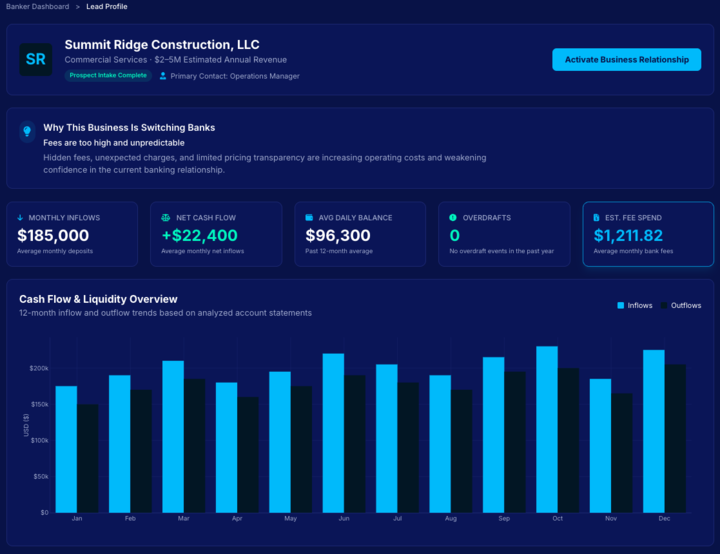The width and height of the screenshot is (720, 554).
Task: Click the primary contact person icon
Action: coord(163,76)
